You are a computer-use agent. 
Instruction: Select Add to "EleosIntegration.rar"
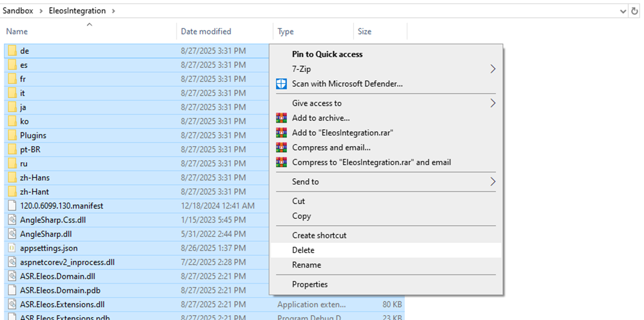pyautogui.click(x=343, y=133)
